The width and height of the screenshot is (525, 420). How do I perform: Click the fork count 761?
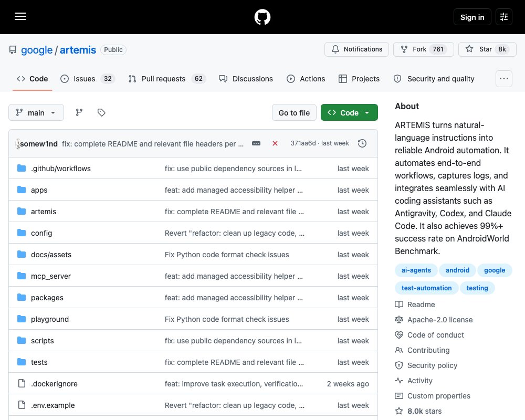438,49
